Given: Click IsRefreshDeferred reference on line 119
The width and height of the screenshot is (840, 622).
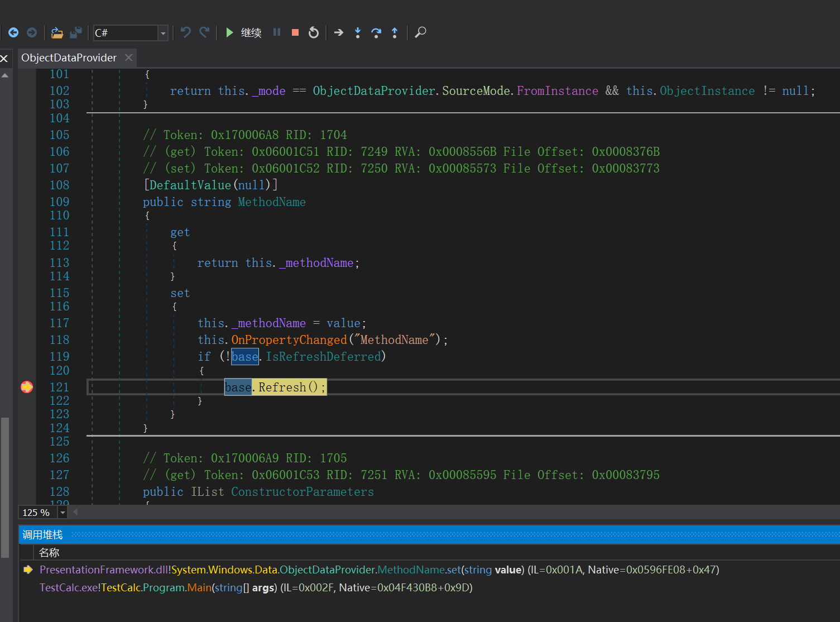Looking at the screenshot, I should pos(323,357).
